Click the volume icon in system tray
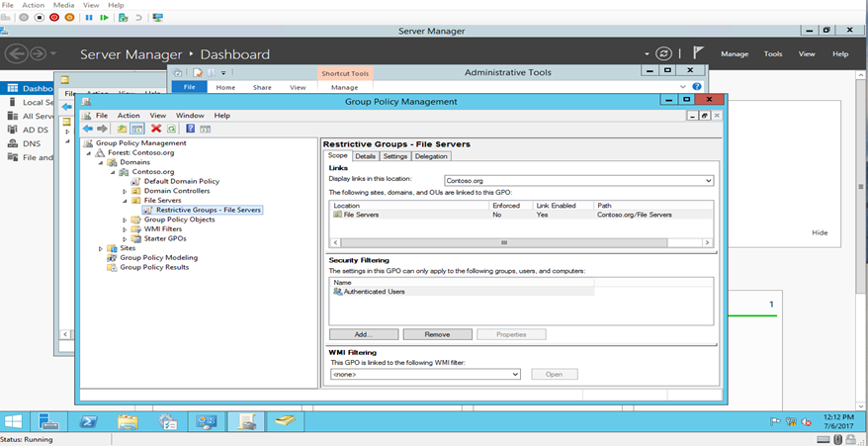Image resolution: width=868 pixels, height=446 pixels. (x=807, y=422)
